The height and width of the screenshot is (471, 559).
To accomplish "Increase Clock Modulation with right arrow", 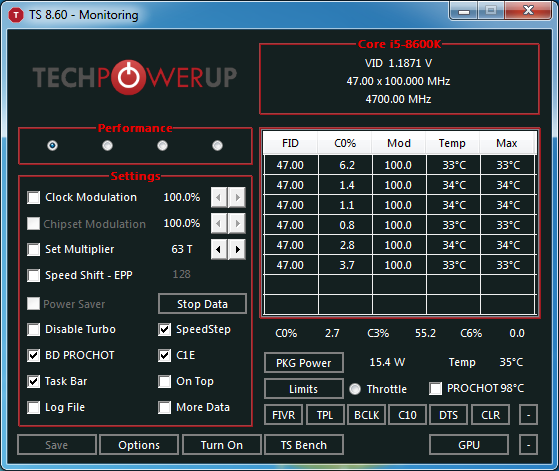I will (237, 197).
